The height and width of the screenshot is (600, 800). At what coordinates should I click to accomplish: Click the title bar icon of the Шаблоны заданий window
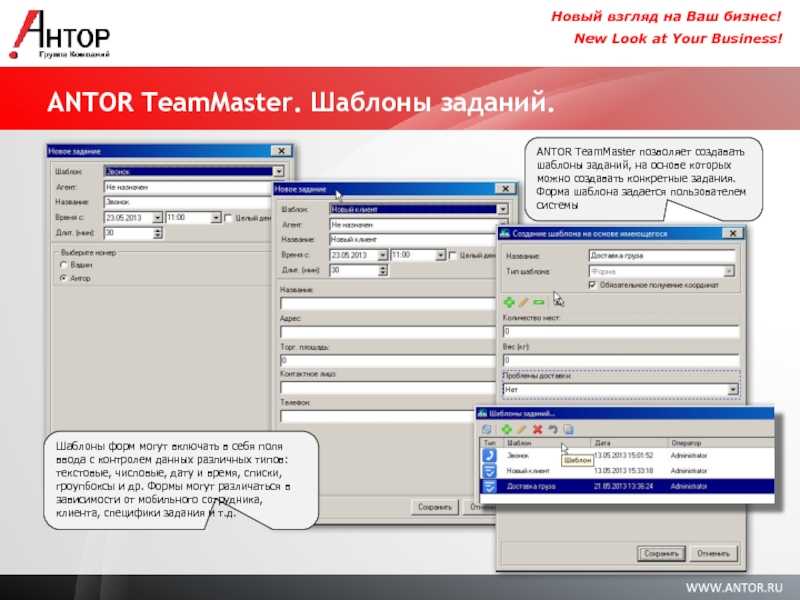click(482, 413)
